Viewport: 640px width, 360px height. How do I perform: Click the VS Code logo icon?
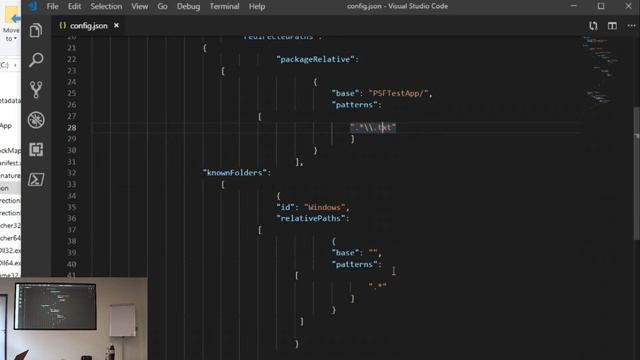(x=32, y=6)
